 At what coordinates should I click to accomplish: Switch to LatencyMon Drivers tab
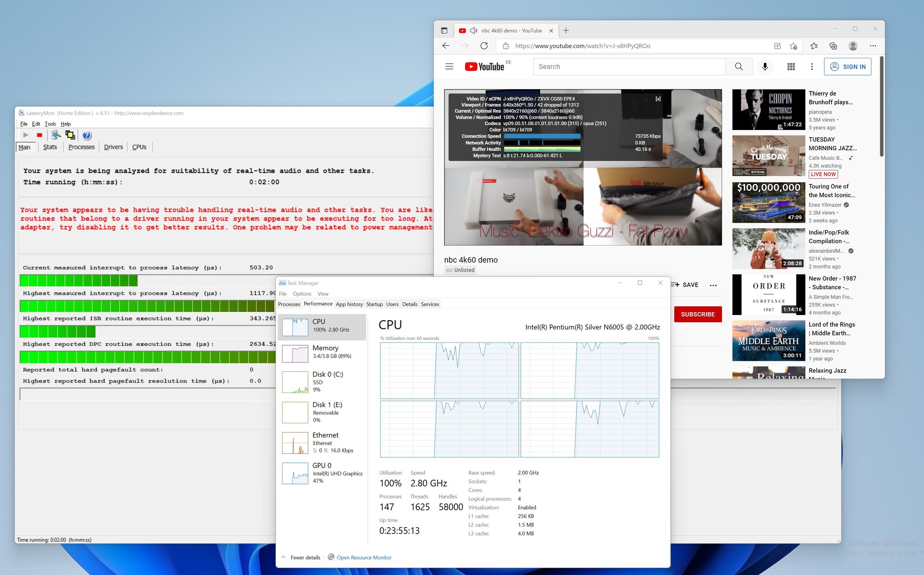tap(113, 147)
